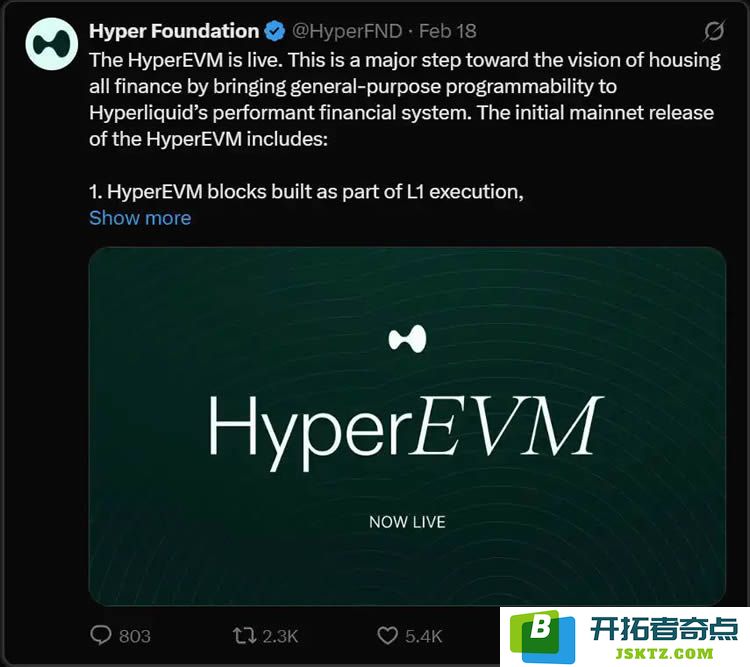
Task: Open the HyperEVM announcement image
Action: point(408,426)
